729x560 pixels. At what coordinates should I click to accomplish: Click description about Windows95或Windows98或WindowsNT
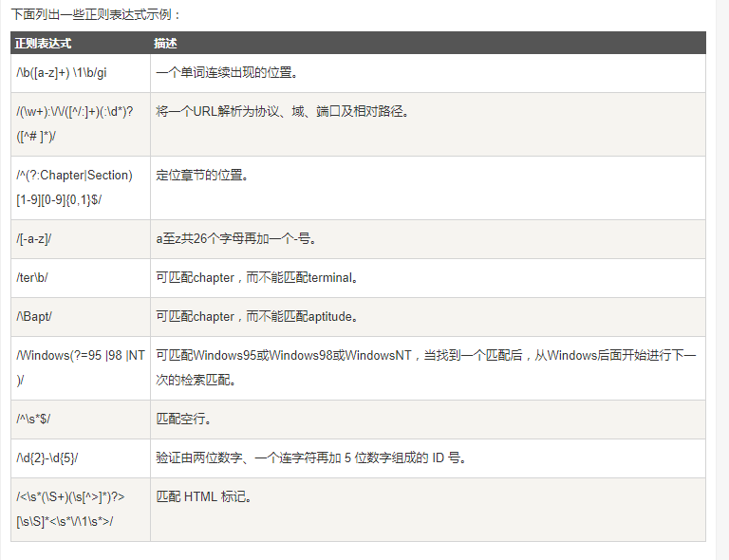[x=426, y=368]
